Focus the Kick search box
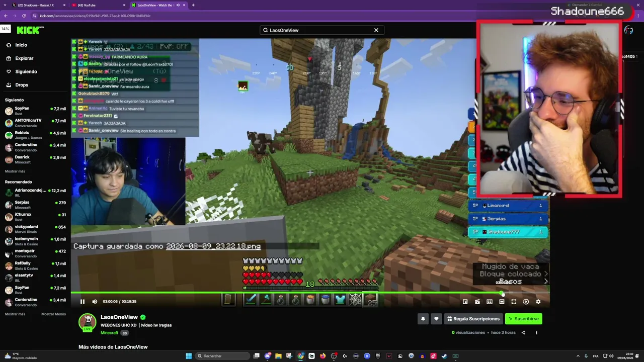 pos(322,30)
